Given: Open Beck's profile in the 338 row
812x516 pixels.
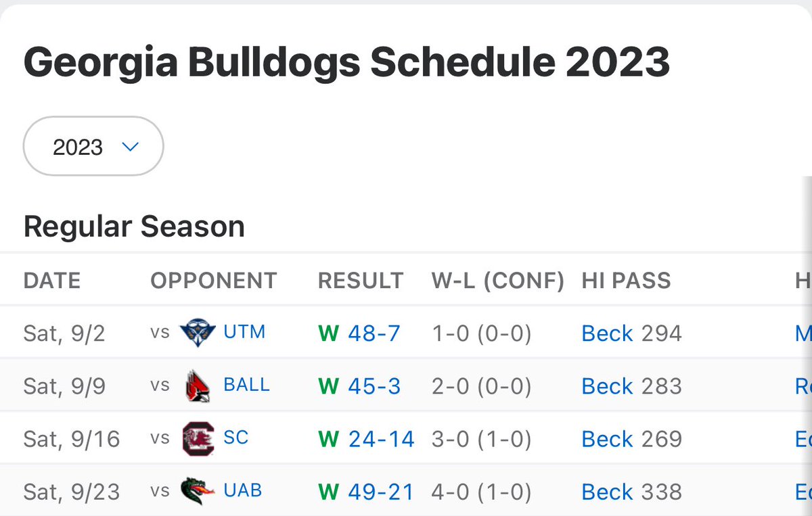Looking at the screenshot, I should (608, 492).
